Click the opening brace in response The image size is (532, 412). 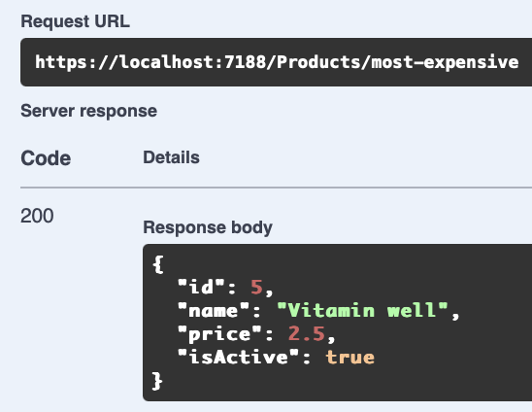tap(158, 264)
